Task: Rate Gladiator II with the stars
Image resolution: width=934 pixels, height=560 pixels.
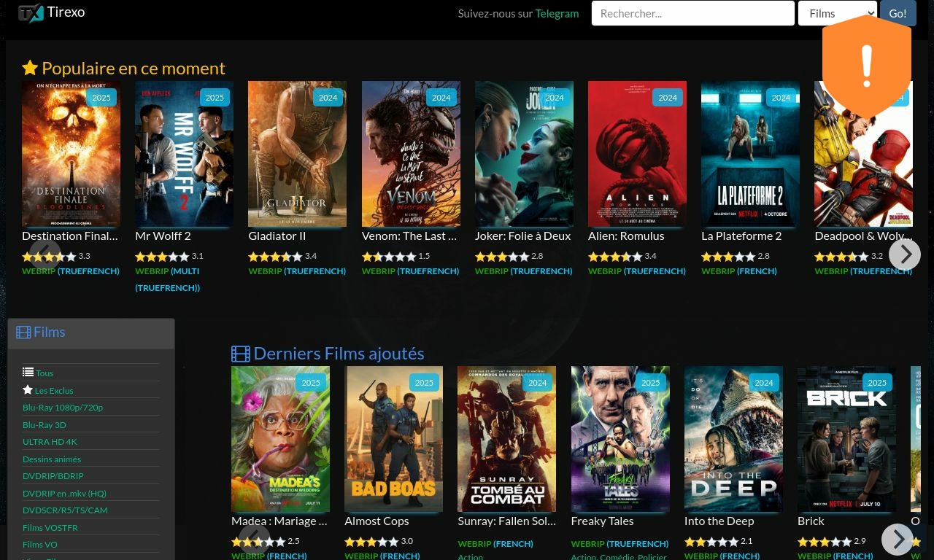Action: click(x=275, y=257)
